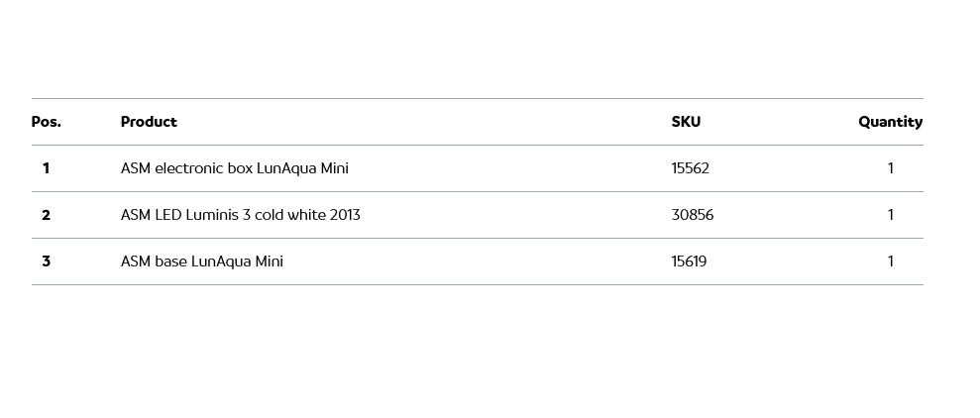Viewport: 980px width, 418px height.
Task: Open ASM LED Luminis 3 cold white product
Action: click(x=241, y=215)
